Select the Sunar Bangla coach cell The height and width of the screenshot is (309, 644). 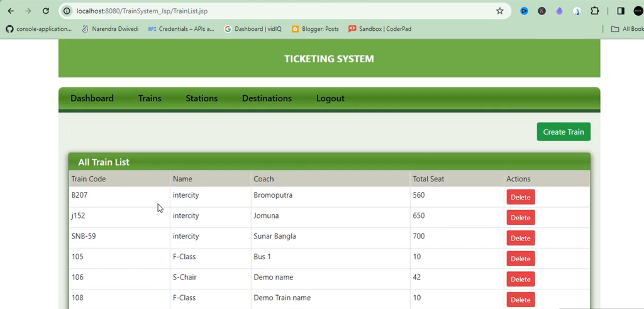click(330, 238)
